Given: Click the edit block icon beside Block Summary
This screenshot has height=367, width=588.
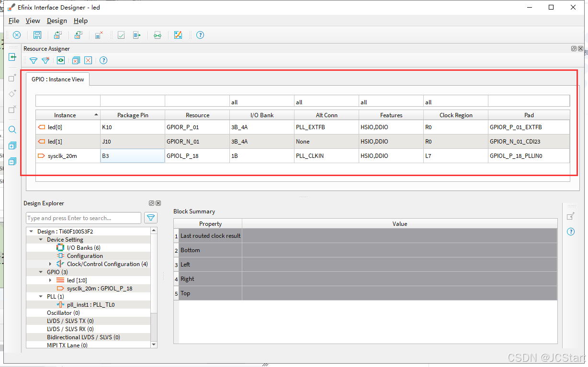Looking at the screenshot, I should click(x=571, y=217).
